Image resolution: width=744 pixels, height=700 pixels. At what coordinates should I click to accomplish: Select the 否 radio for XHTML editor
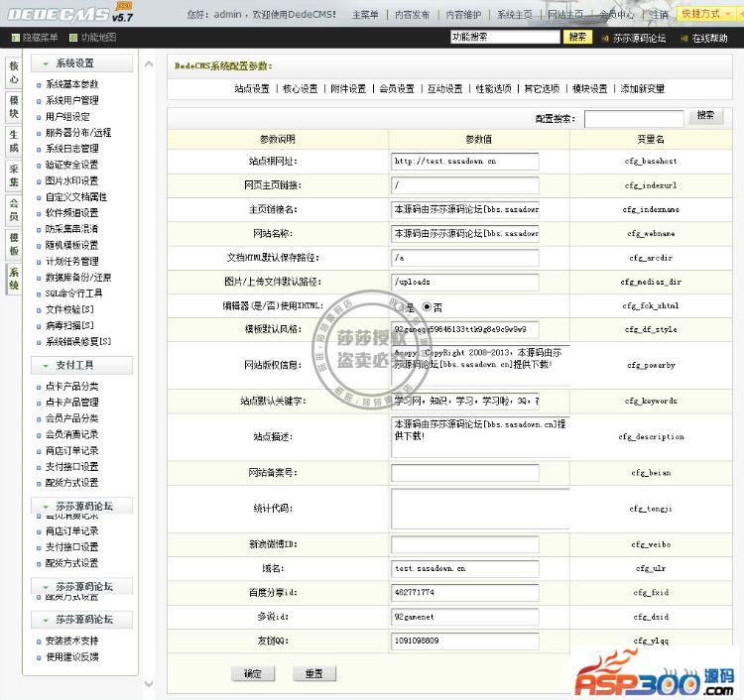point(427,307)
